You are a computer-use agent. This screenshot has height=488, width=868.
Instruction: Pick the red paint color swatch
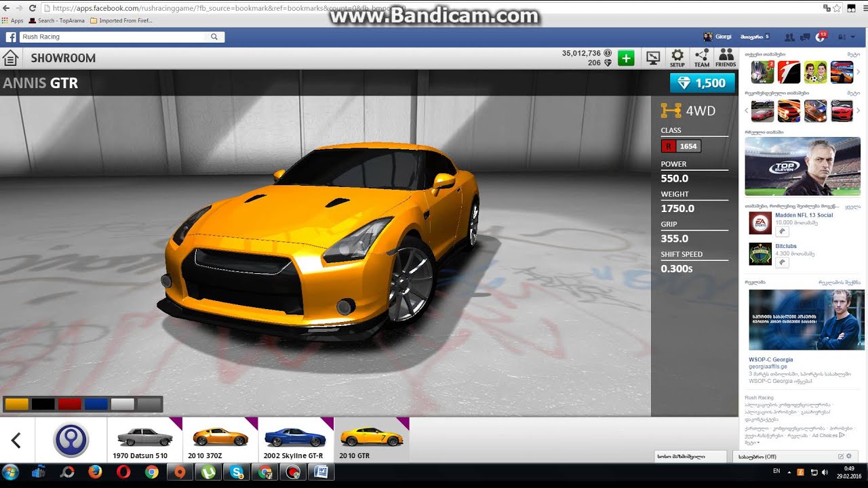[x=69, y=405]
